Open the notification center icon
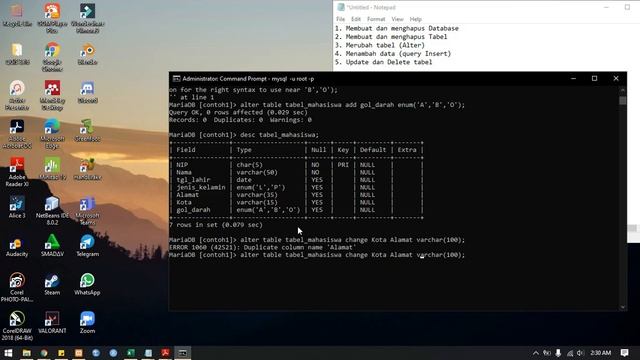This screenshot has height=360, width=640. pos(624,353)
